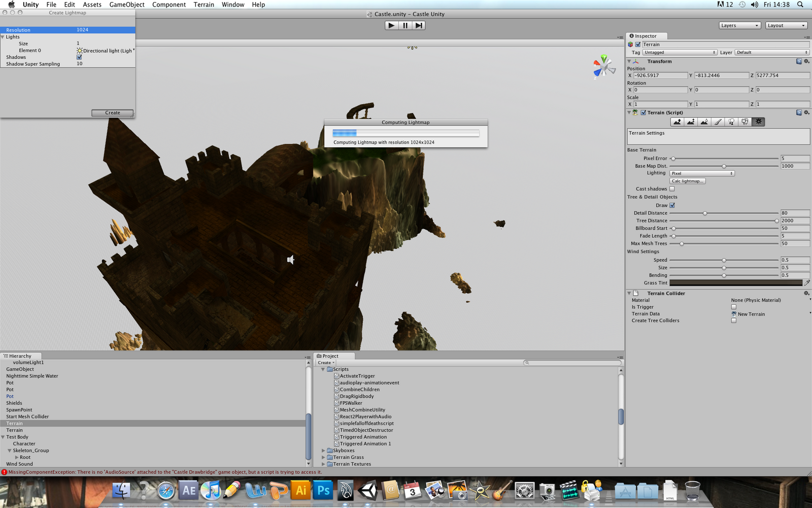Open the Project Create dropdown
The height and width of the screenshot is (508, 812).
(326, 363)
